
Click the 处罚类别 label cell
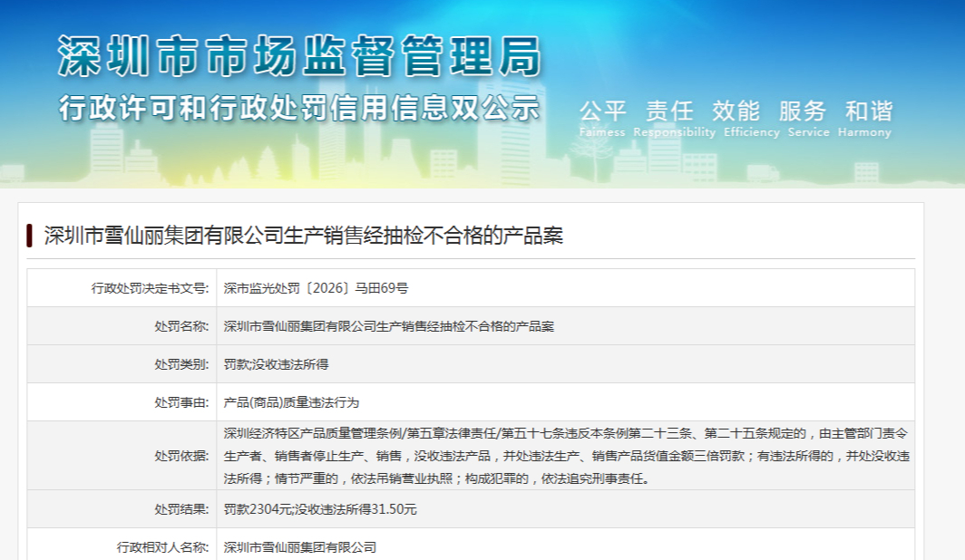click(x=122, y=364)
